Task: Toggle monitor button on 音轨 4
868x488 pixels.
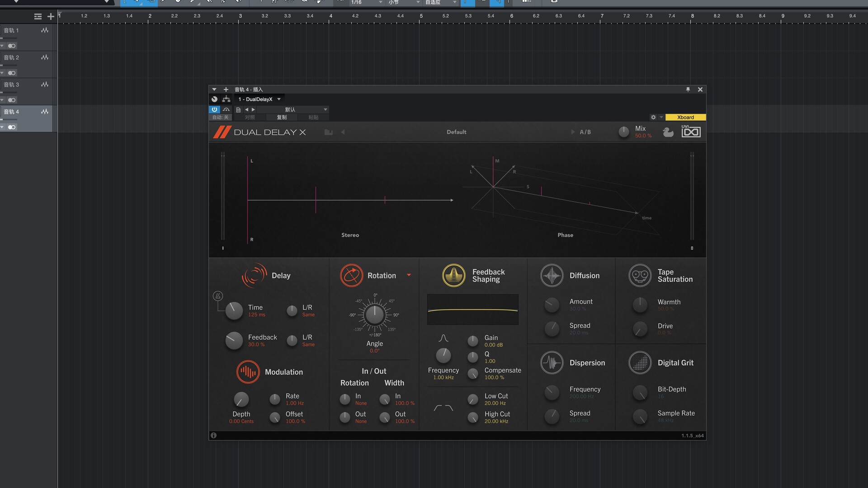Action: click(12, 127)
